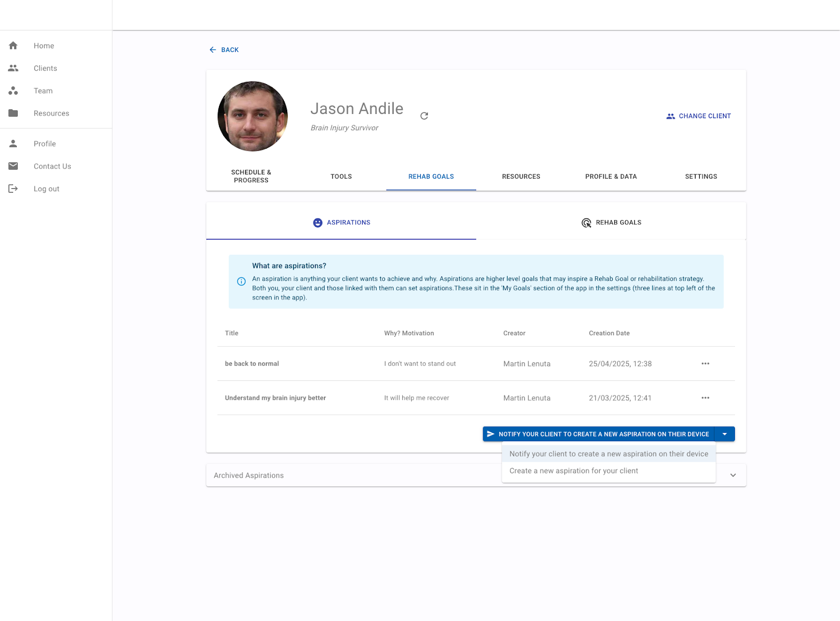
Task: Click the 'Why? Motivation' column header
Action: pyautogui.click(x=409, y=333)
